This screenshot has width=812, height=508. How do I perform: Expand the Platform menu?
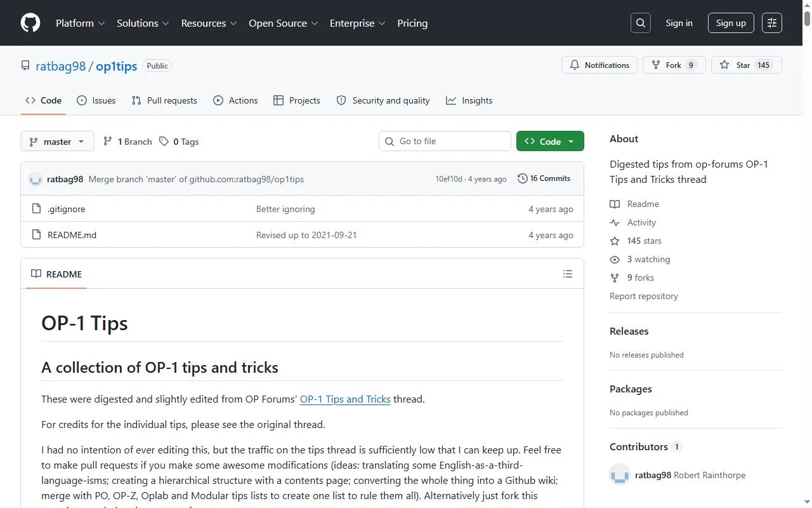[x=80, y=23]
